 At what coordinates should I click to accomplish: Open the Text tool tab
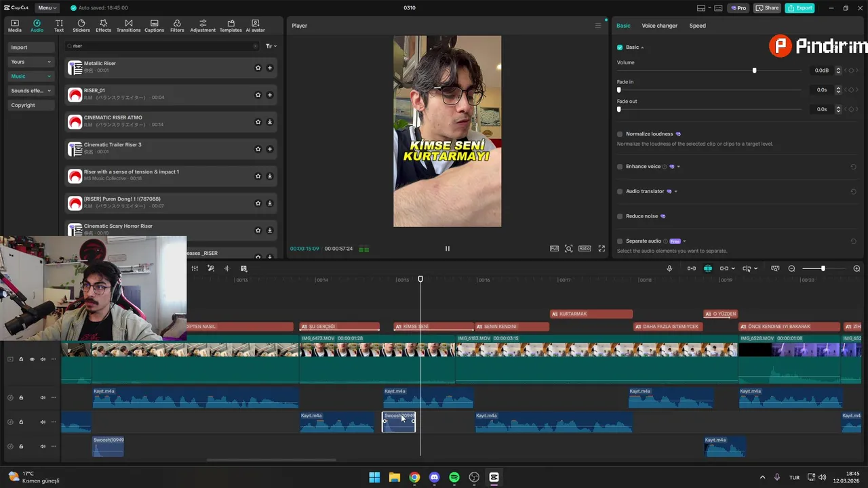tap(59, 26)
